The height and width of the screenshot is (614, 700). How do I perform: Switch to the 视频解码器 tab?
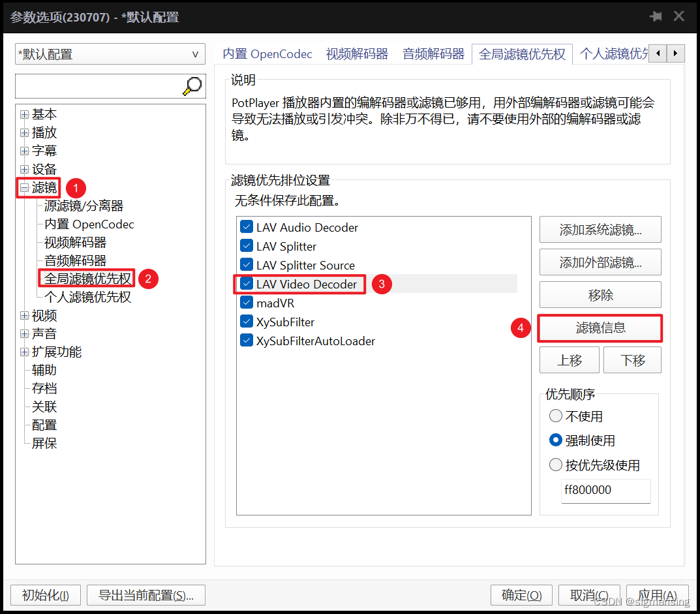click(x=357, y=54)
